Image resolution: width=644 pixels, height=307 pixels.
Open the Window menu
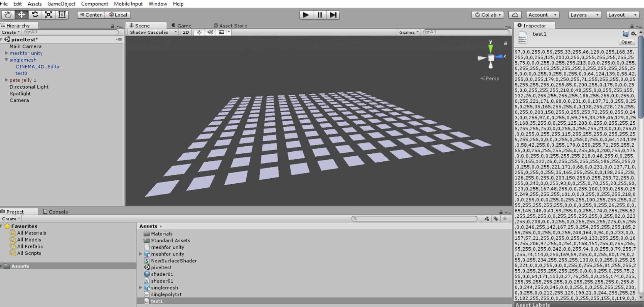158,4
